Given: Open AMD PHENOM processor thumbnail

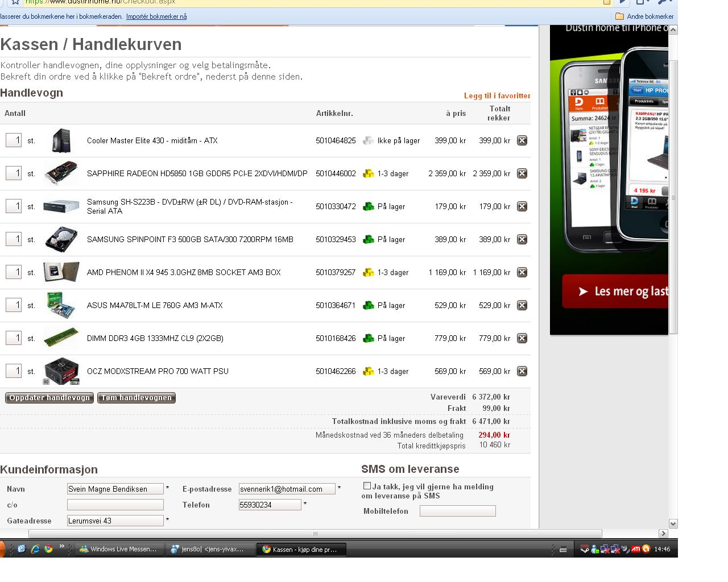Looking at the screenshot, I should point(61,272).
